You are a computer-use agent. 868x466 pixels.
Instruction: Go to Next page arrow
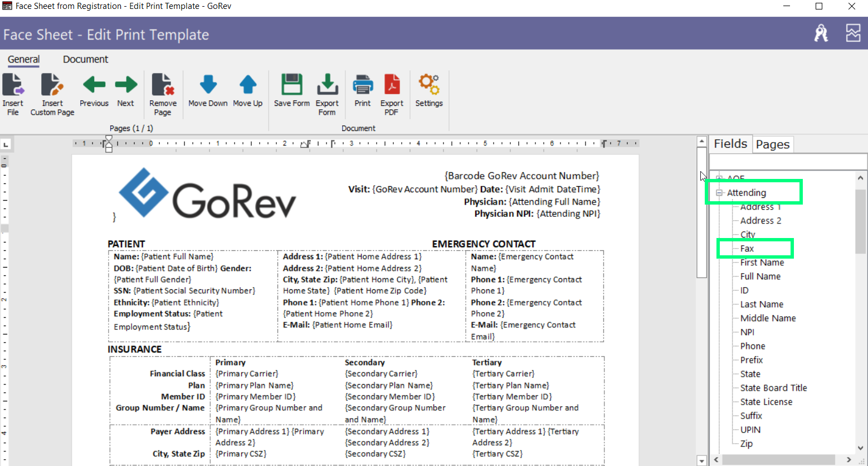pos(126,85)
